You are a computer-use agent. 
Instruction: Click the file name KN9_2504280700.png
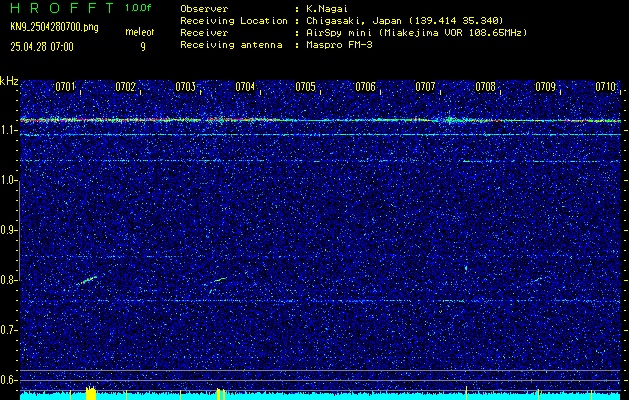click(x=54, y=27)
